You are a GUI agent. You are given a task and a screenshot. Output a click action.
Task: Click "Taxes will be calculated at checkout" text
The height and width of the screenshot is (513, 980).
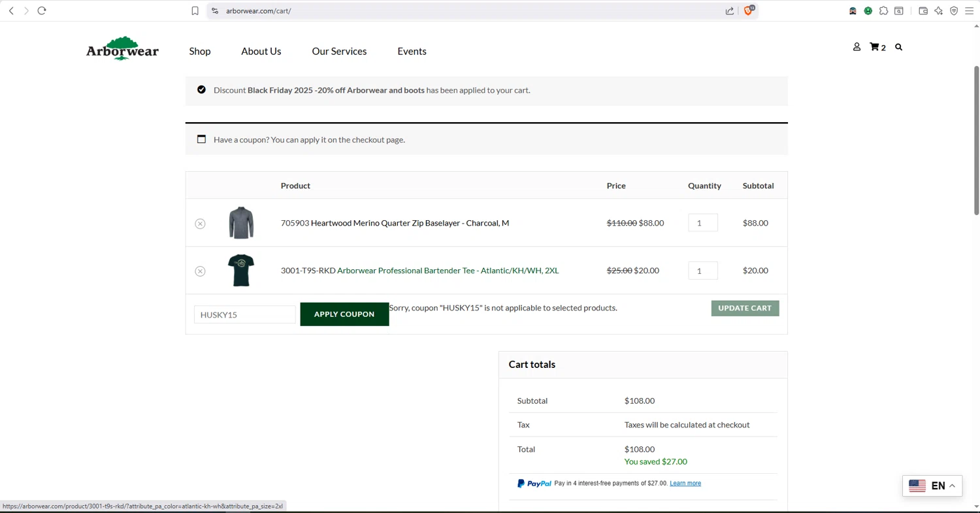[x=687, y=425]
